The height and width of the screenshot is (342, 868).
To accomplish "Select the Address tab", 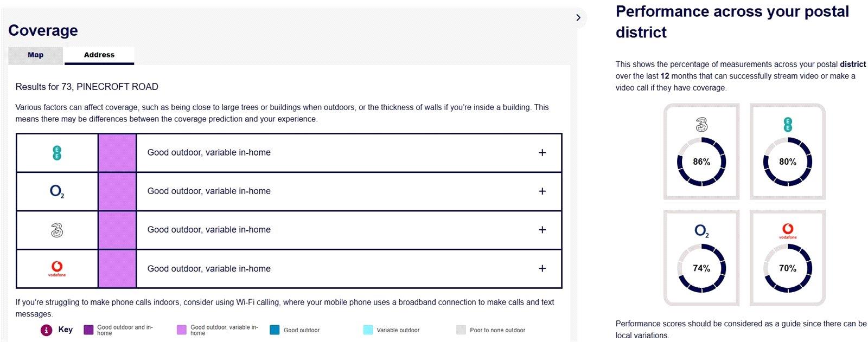I will pyautogui.click(x=99, y=55).
